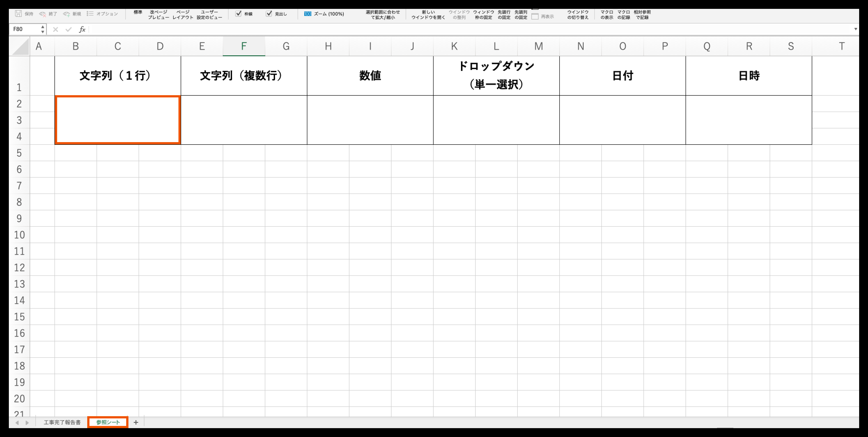Select the 参照シート sheet tab

pyautogui.click(x=108, y=422)
